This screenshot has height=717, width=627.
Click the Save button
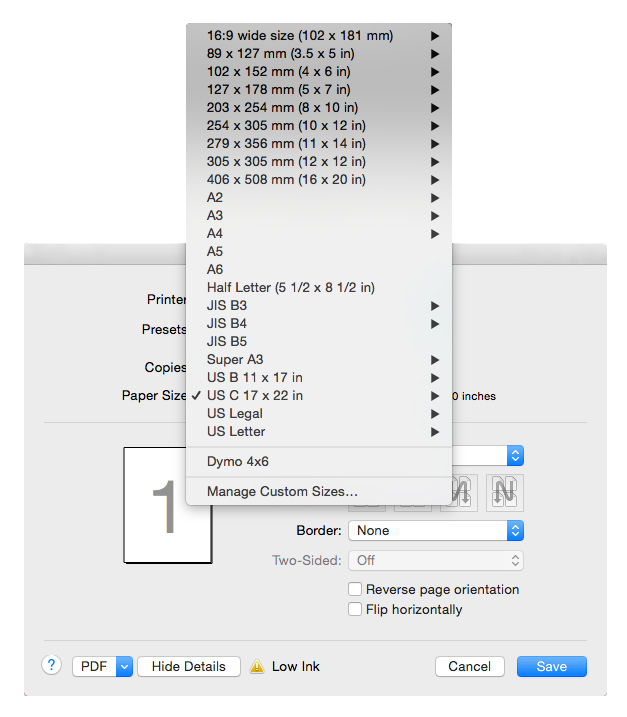tap(552, 667)
